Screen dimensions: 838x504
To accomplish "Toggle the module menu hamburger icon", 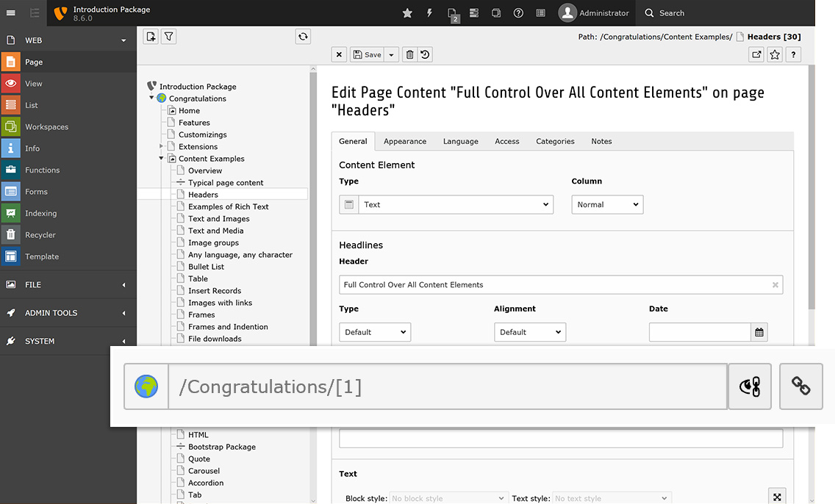I will click(x=11, y=12).
